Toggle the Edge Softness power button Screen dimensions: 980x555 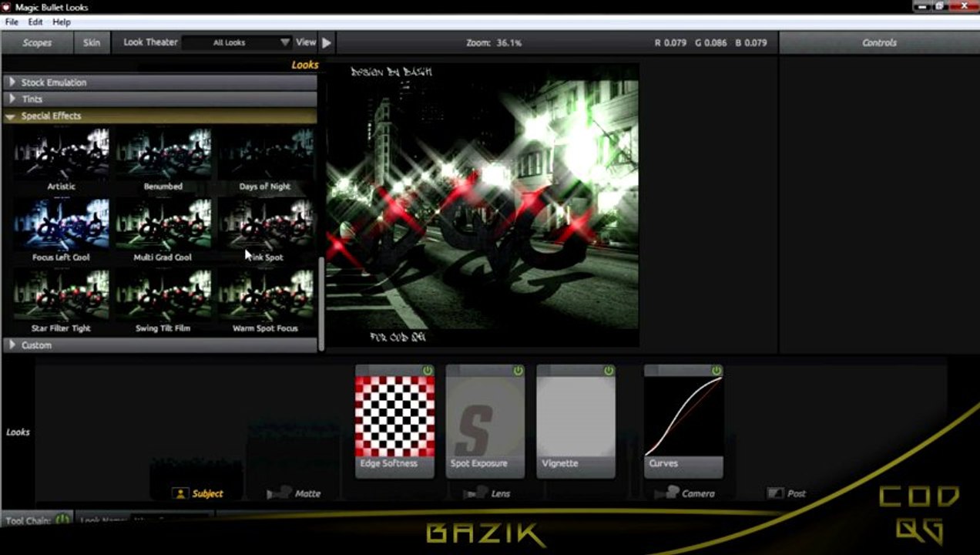pos(428,371)
